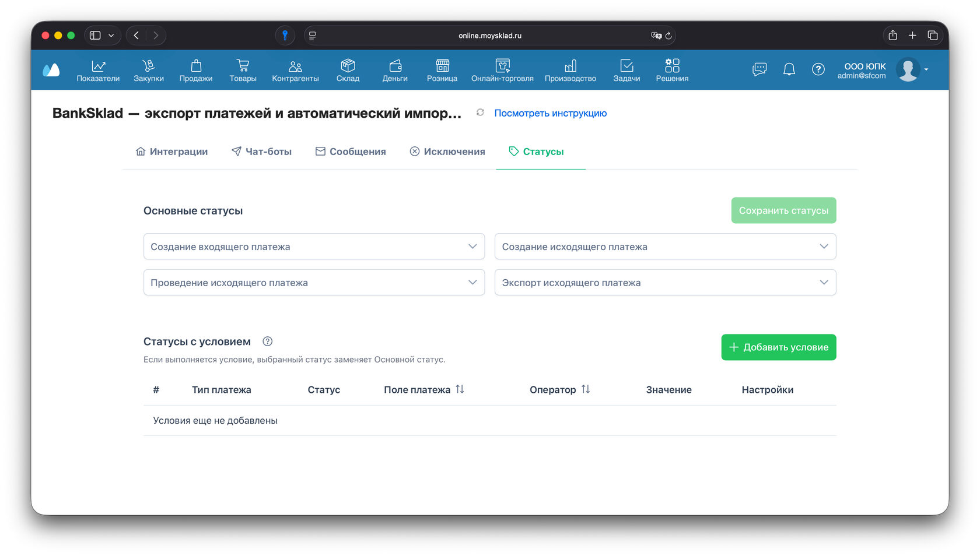Click the Safari password key icon
This screenshot has width=980, height=556.
click(285, 36)
